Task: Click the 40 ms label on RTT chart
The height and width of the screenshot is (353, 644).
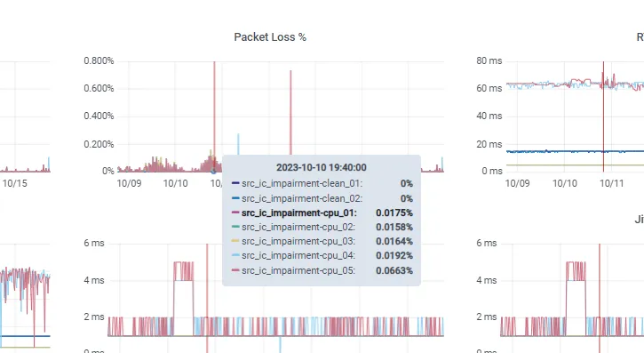Action: (489, 116)
